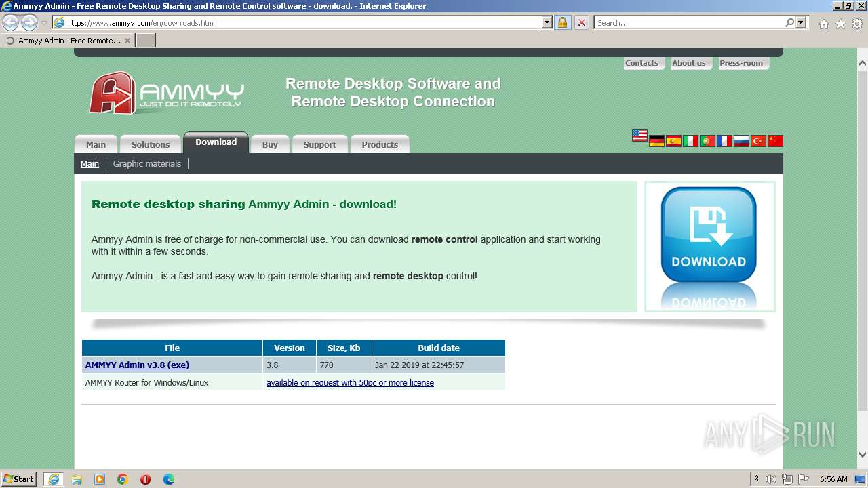This screenshot has height=488, width=868.
Task: Select the German flag language
Action: coord(656,141)
